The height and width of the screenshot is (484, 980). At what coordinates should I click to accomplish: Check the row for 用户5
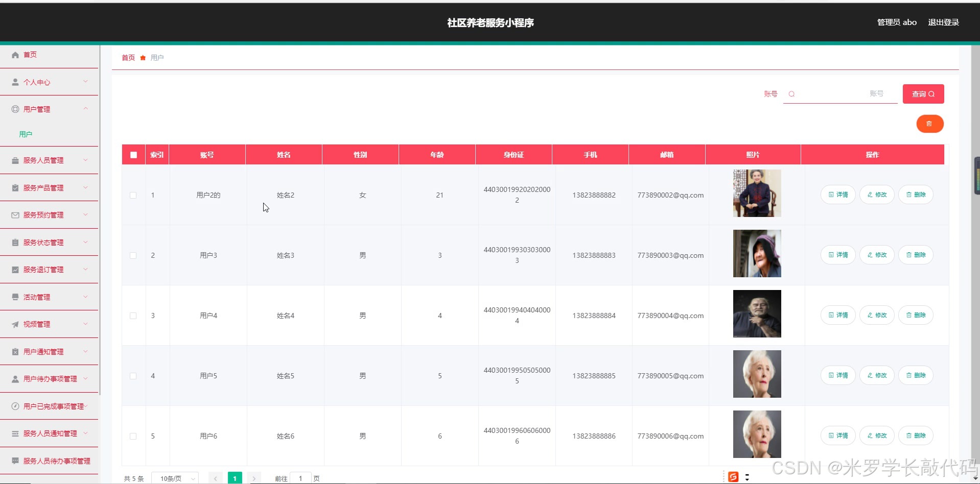click(133, 376)
